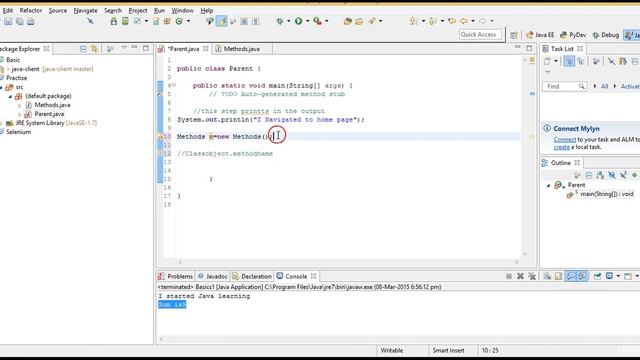
Task: Switch to Debug perspective
Action: click(606, 35)
